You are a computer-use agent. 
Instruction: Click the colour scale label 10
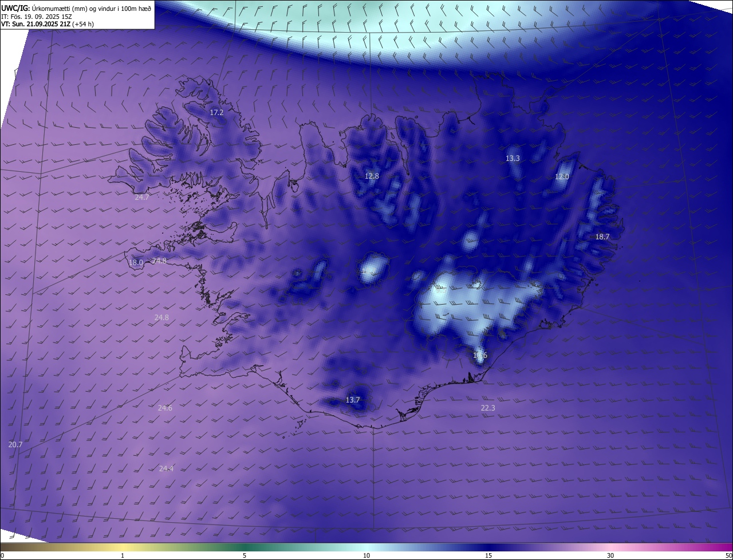366,556
